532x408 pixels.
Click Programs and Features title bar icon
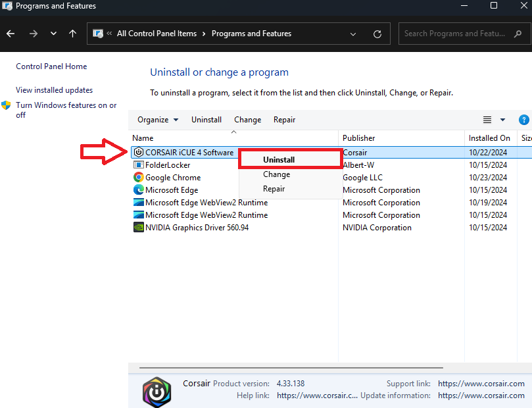coord(7,6)
